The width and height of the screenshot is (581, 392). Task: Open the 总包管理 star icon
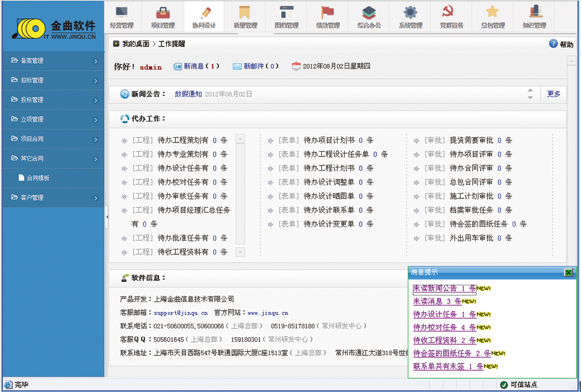coord(493,13)
